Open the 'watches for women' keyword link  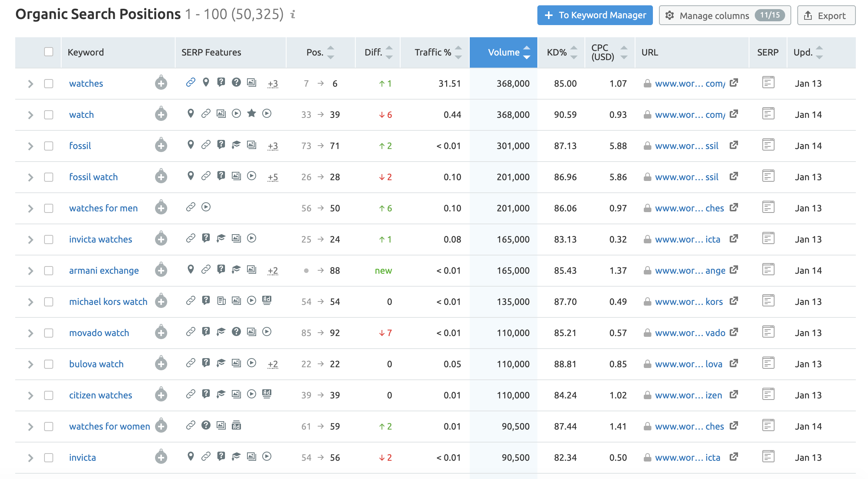point(109,427)
